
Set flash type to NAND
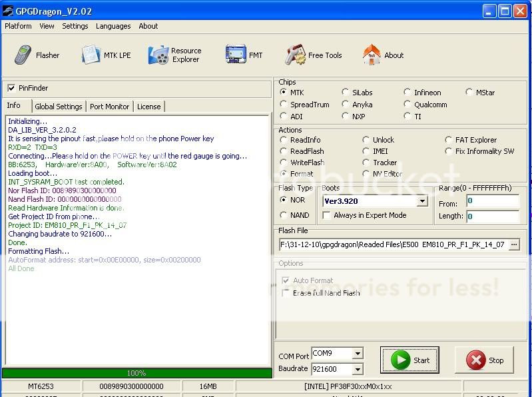283,214
